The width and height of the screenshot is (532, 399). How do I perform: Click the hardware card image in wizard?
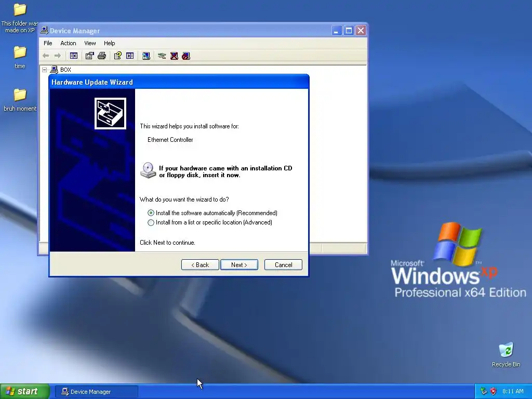click(110, 114)
